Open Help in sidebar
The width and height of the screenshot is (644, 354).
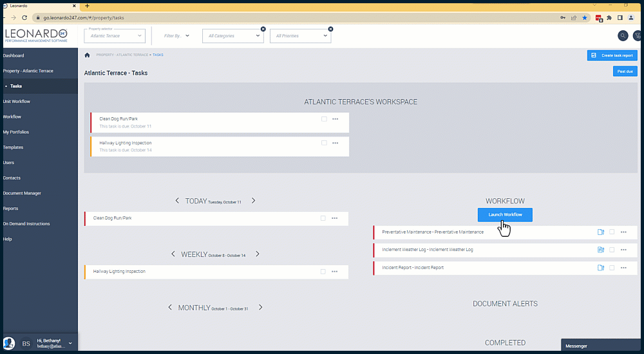click(7, 239)
